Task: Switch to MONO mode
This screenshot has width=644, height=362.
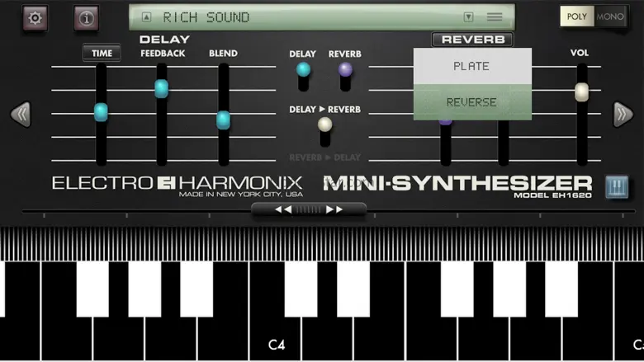Action: click(610, 16)
